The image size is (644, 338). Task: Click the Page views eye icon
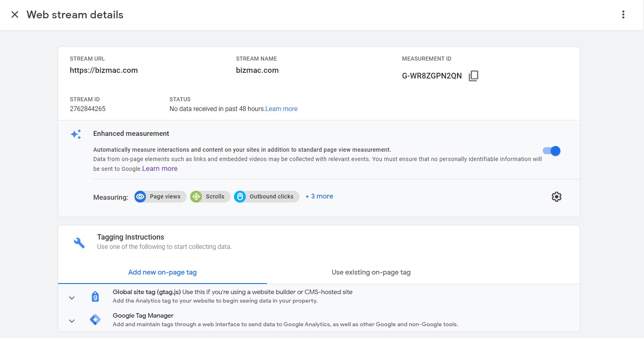140,197
